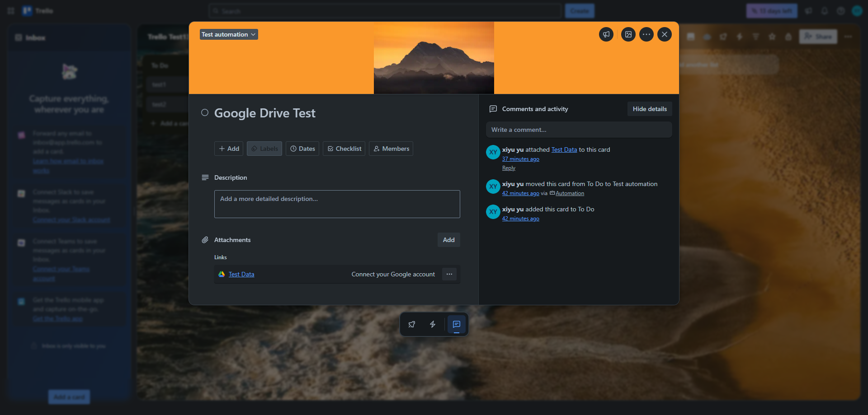The image size is (868, 415).
Task: Open the board menu ellipsis in header
Action: [x=848, y=37]
